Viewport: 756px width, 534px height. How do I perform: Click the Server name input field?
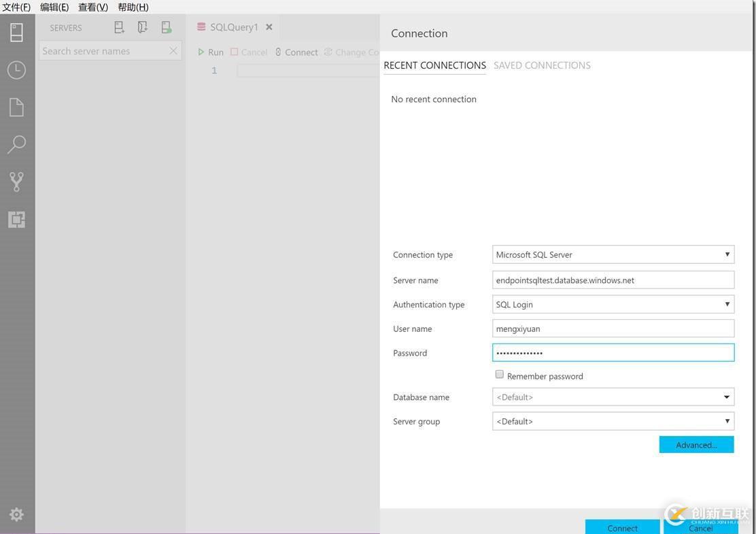point(613,280)
